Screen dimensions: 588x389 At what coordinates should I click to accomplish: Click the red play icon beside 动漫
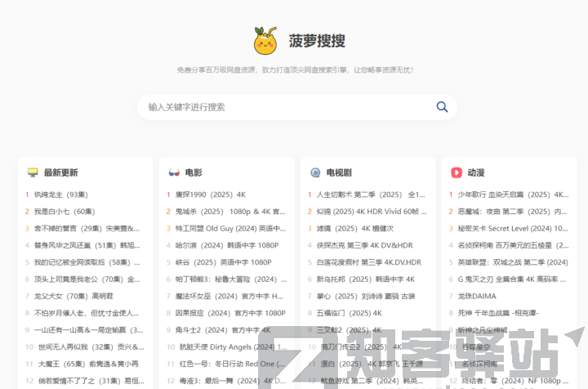457,173
